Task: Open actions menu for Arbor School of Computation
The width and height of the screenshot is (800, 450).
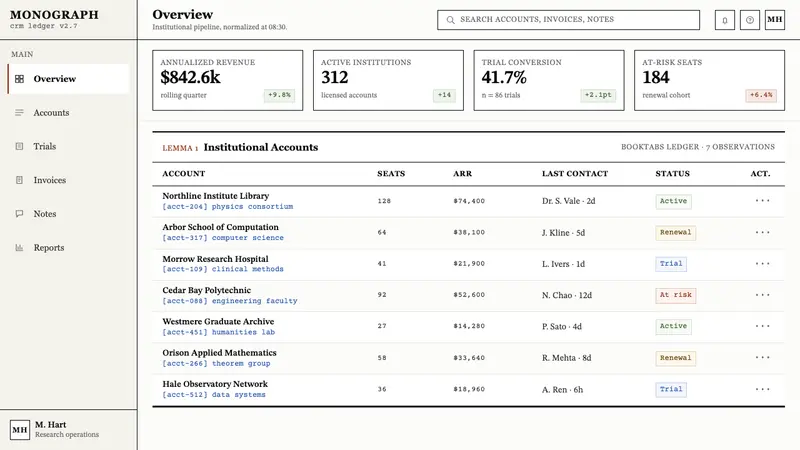Action: (x=762, y=232)
